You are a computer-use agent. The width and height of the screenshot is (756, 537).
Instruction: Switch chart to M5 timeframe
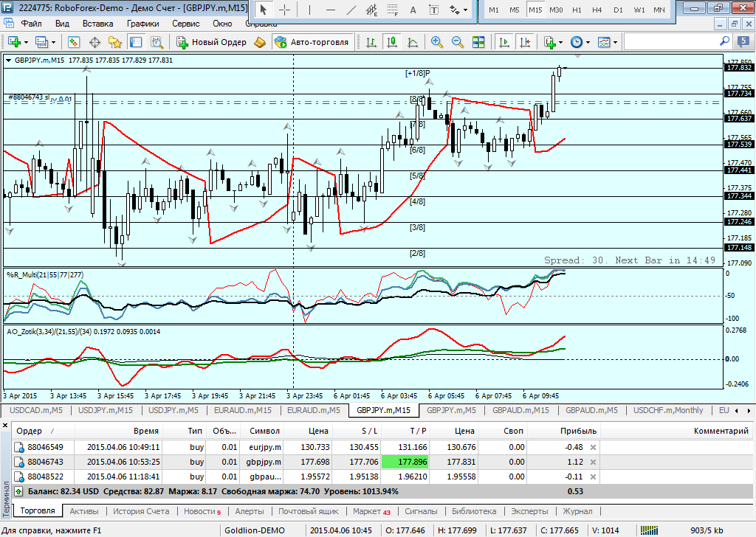pos(515,10)
